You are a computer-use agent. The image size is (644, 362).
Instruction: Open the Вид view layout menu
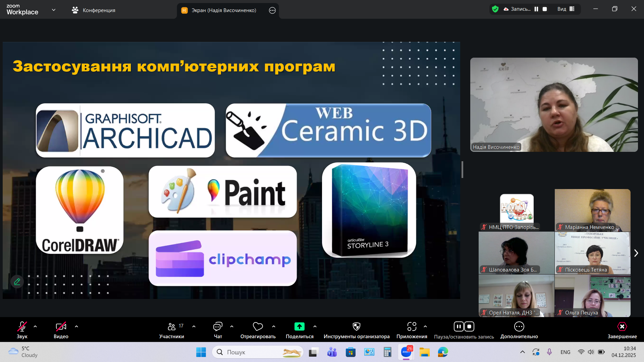tap(566, 9)
